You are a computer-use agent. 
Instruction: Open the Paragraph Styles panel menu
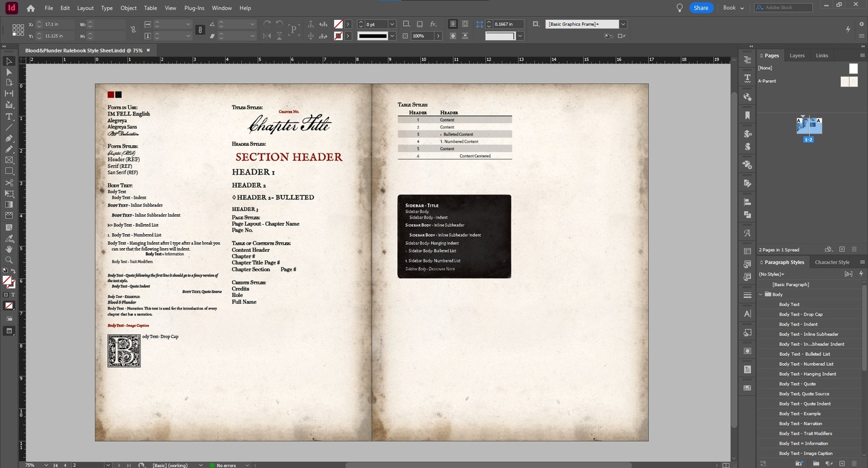pyautogui.click(x=862, y=263)
